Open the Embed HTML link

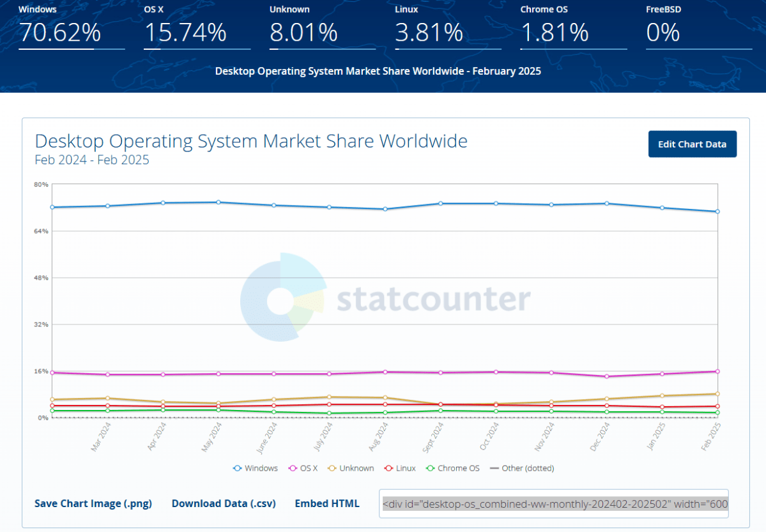click(327, 503)
